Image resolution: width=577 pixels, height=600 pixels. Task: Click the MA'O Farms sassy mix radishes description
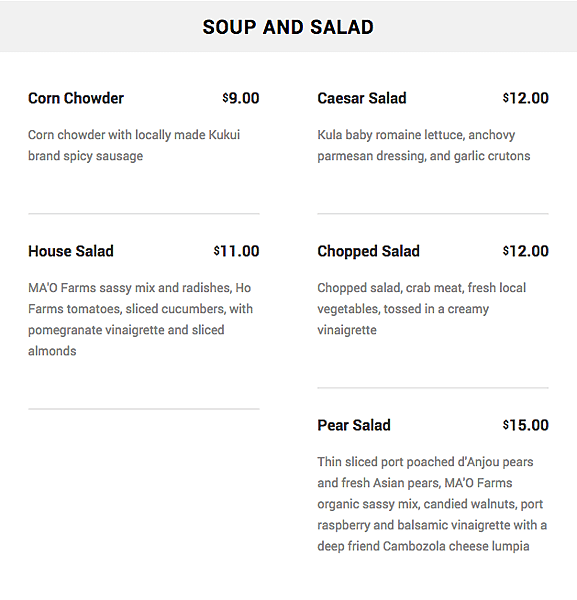140,319
